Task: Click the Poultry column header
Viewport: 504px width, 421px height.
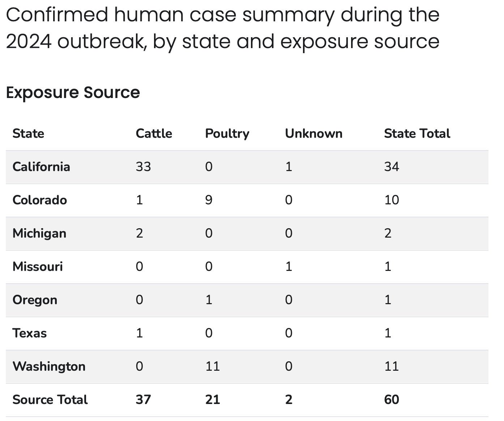Action: (x=227, y=133)
